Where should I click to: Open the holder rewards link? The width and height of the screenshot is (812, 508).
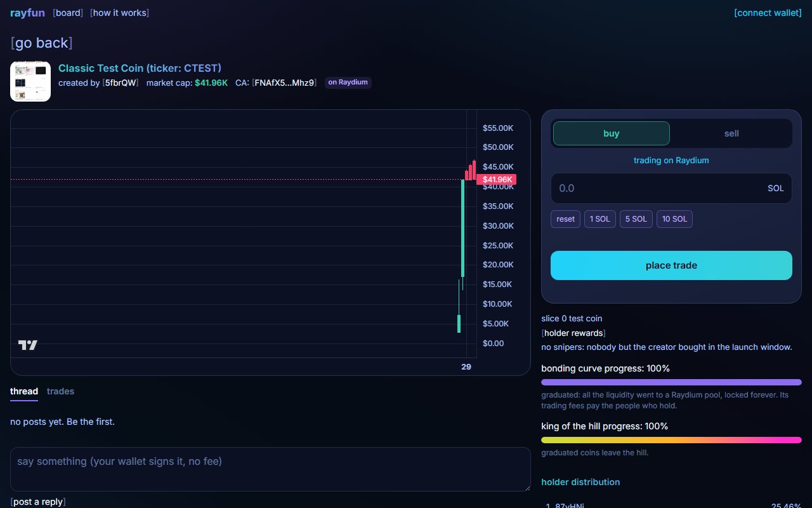[x=573, y=333]
